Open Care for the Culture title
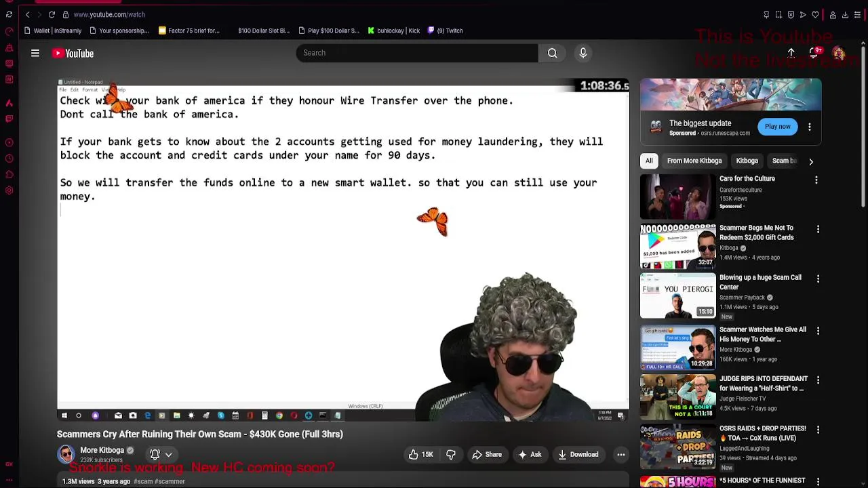Viewport: 868px width, 488px height. (x=747, y=179)
